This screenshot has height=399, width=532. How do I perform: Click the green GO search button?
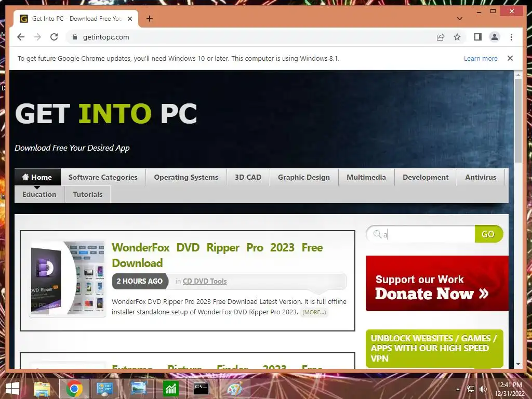tap(488, 234)
